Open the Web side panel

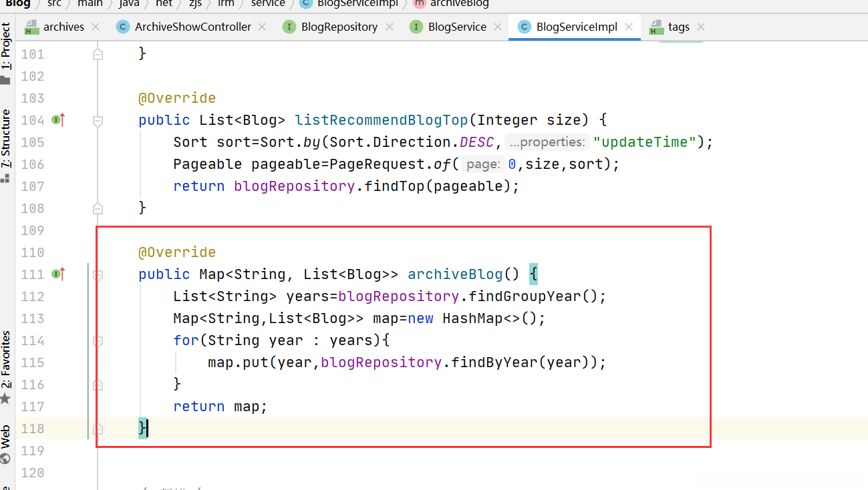click(x=6, y=437)
